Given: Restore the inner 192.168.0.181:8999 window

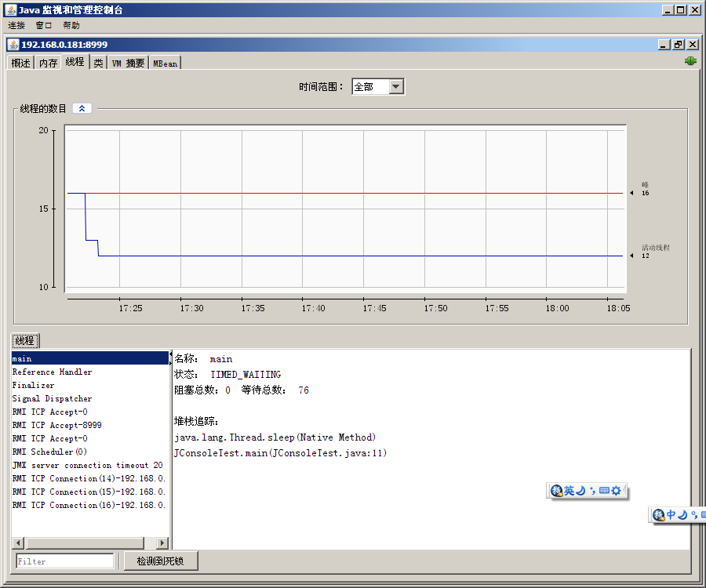Looking at the screenshot, I should [679, 45].
